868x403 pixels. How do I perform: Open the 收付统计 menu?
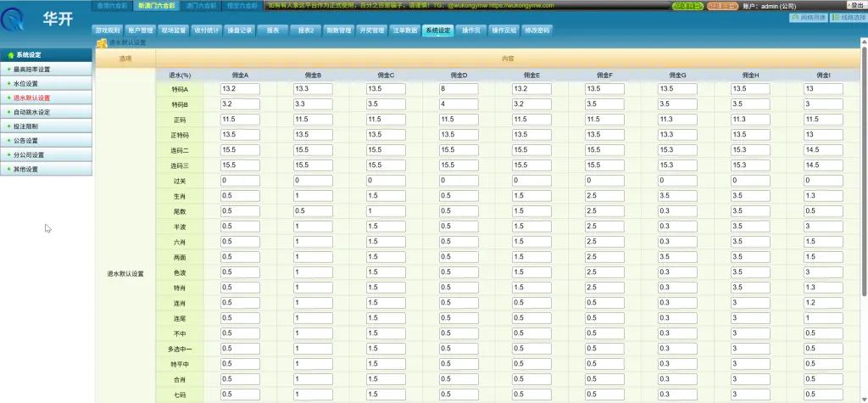pyautogui.click(x=207, y=31)
